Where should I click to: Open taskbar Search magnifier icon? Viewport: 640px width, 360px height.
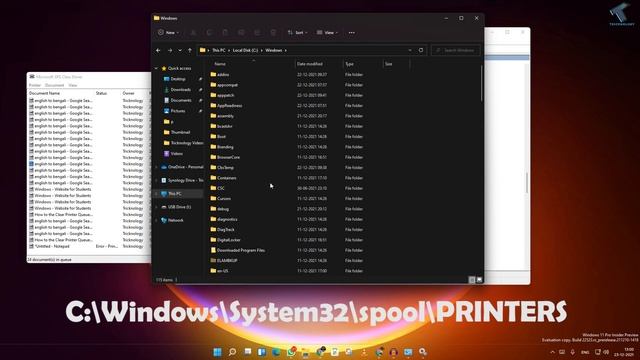pyautogui.click(x=232, y=352)
